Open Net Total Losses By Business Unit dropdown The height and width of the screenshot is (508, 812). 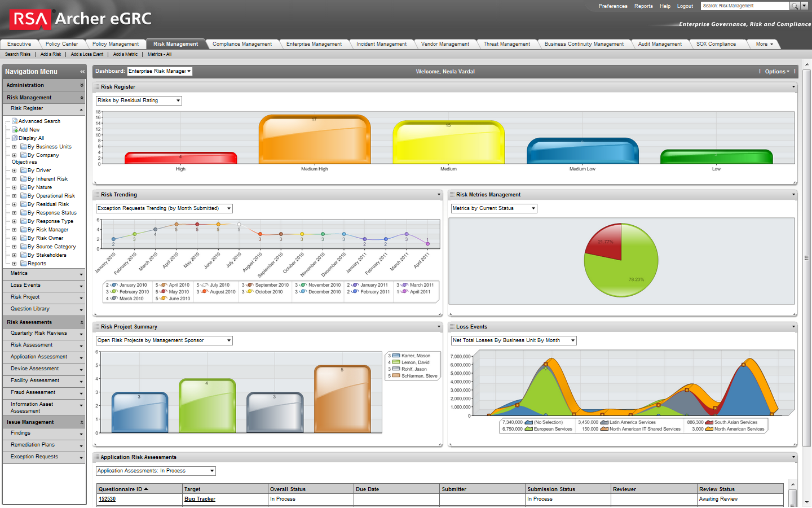pos(514,340)
